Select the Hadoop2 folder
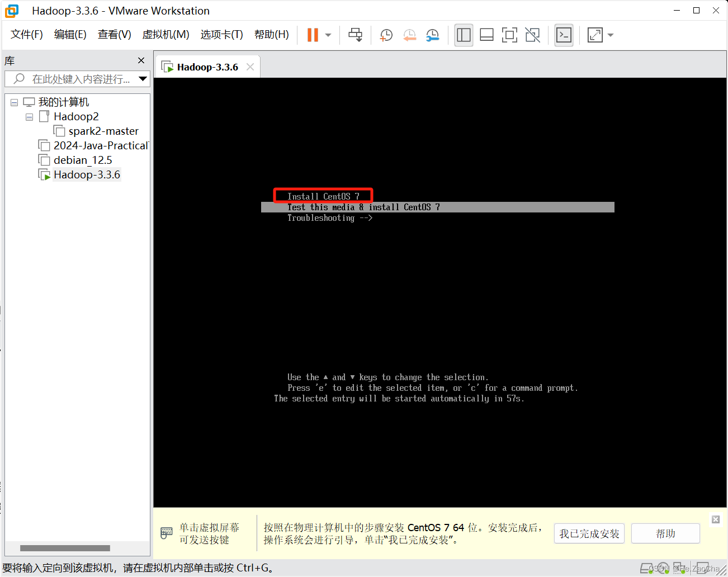The width and height of the screenshot is (728, 577). [76, 117]
